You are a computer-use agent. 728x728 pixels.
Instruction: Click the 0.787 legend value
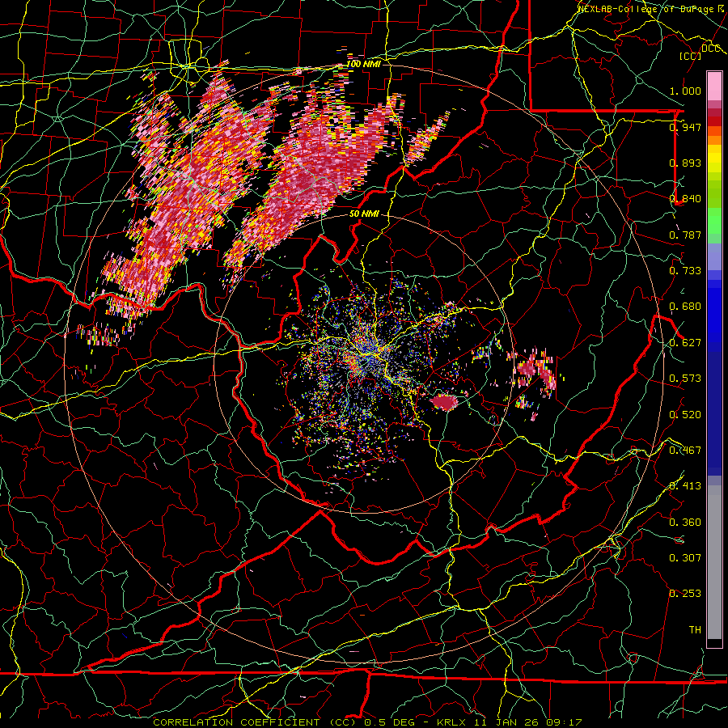coord(685,235)
